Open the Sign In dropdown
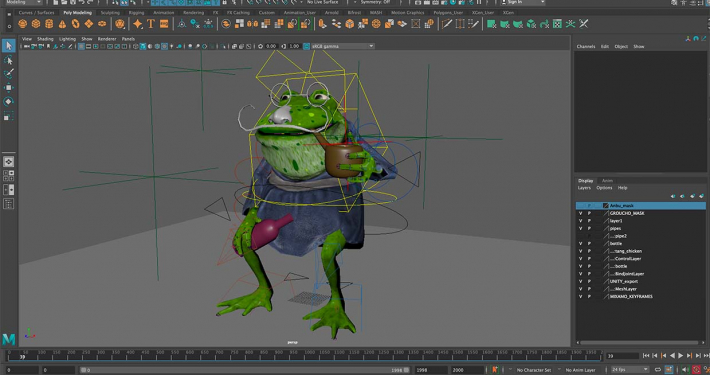This screenshot has height=375, width=710. (x=523, y=2)
